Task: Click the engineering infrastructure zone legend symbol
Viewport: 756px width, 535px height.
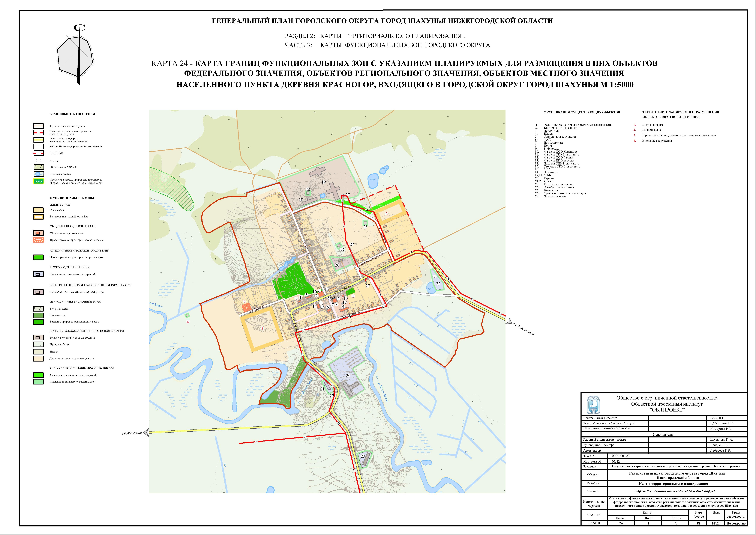Action: [x=39, y=292]
